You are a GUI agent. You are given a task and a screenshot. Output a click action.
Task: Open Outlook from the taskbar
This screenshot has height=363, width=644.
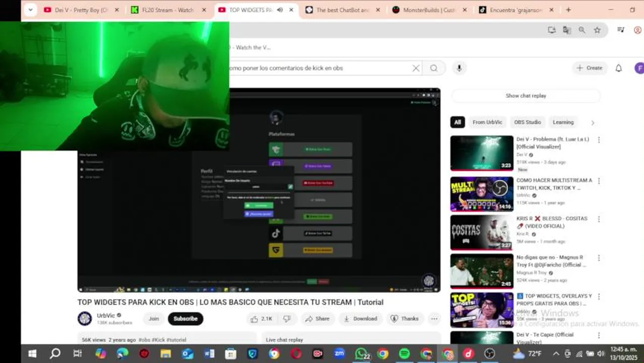pos(187,354)
